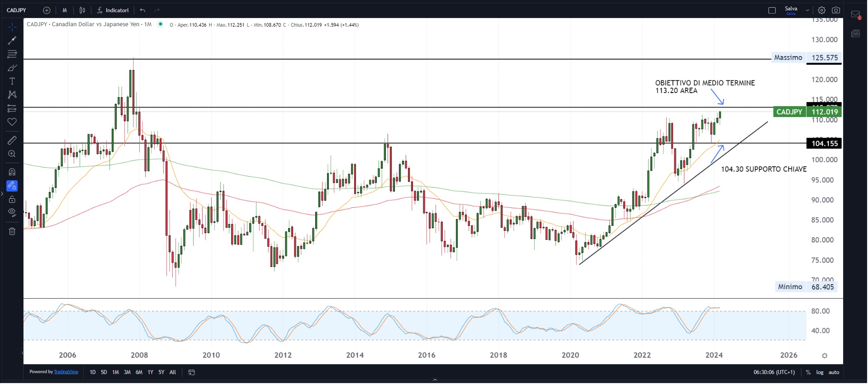The height and width of the screenshot is (384, 868).
Task: Expand the Salva dropdown arrow
Action: [x=807, y=10]
